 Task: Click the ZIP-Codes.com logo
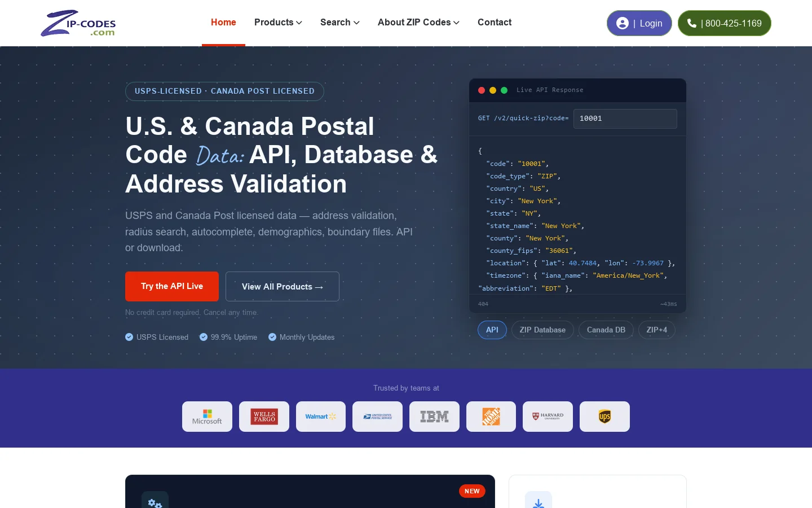click(x=78, y=23)
